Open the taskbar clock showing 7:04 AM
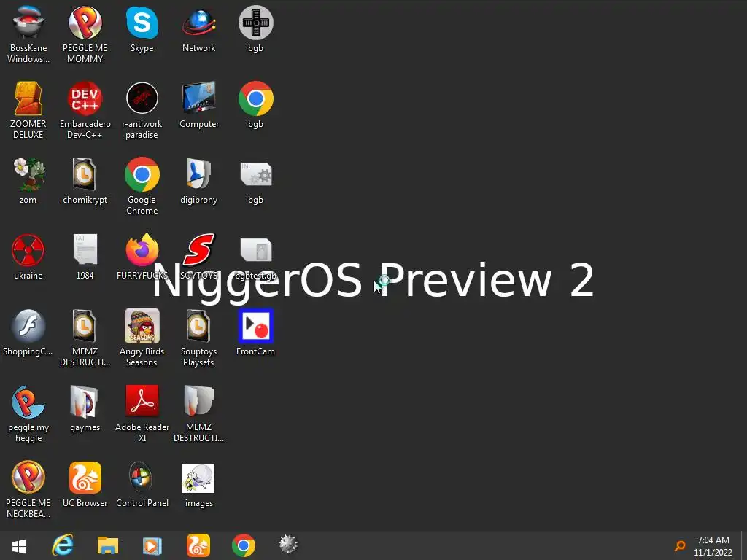The image size is (747, 560). click(713, 546)
